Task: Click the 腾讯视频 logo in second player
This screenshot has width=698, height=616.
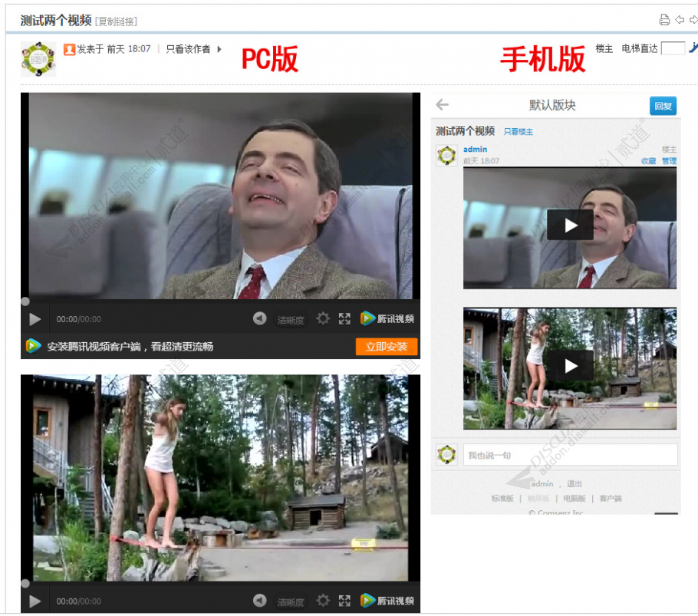Action: click(387, 601)
